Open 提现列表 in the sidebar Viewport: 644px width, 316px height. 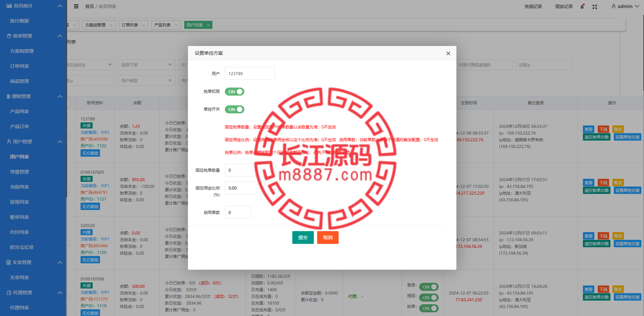(x=19, y=202)
